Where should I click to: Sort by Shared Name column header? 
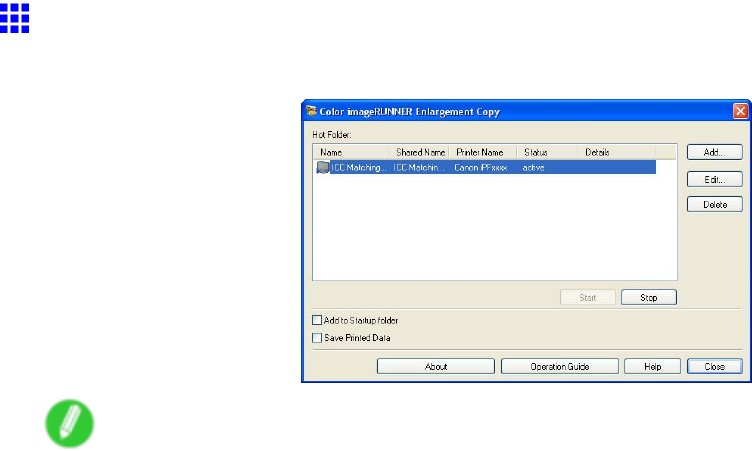pos(419,152)
